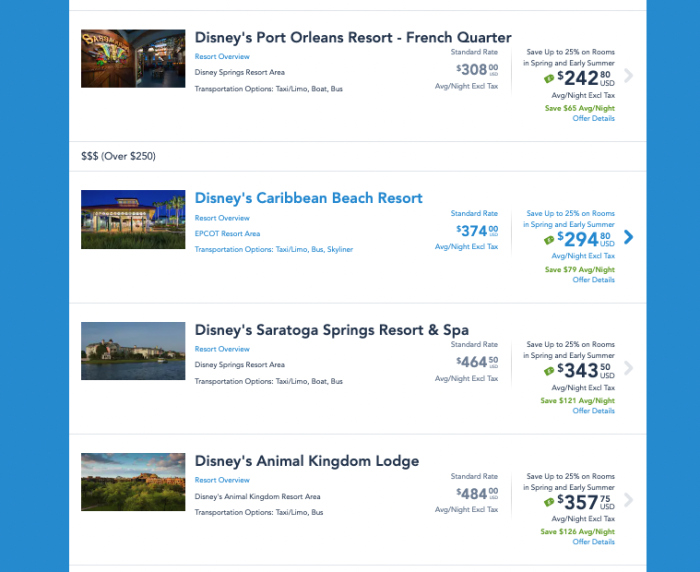Expand Saratoga Springs Resort chevron arrow
Image resolution: width=700 pixels, height=572 pixels.
pyautogui.click(x=628, y=368)
